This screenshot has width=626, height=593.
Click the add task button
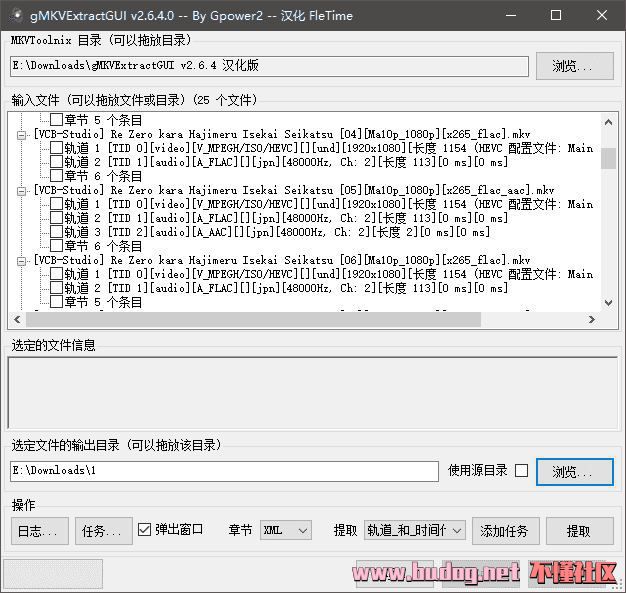click(504, 531)
